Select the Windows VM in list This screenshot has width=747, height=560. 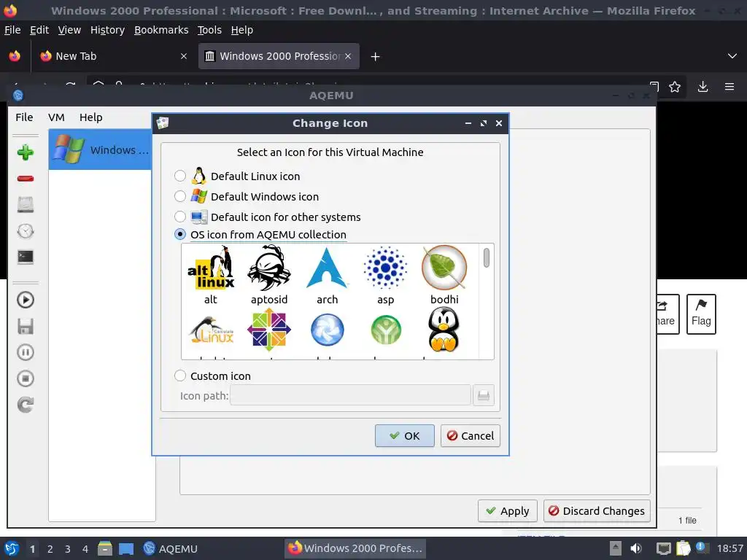[101, 149]
